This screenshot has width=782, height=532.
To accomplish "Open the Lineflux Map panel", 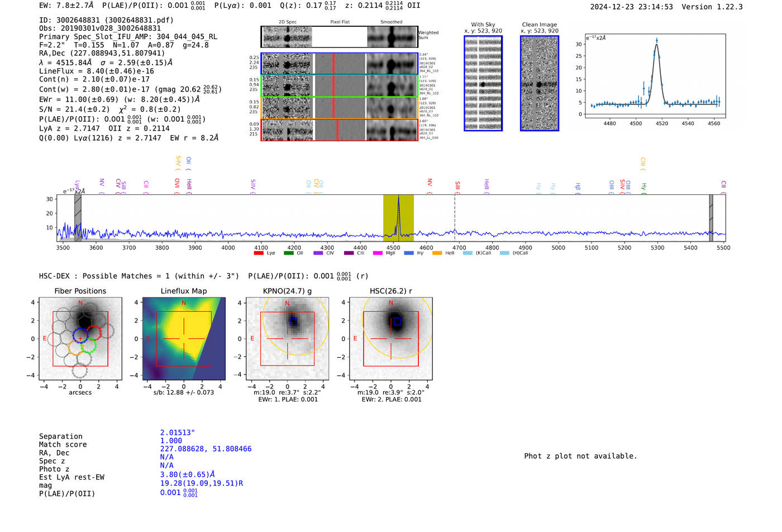I will click(x=184, y=339).
